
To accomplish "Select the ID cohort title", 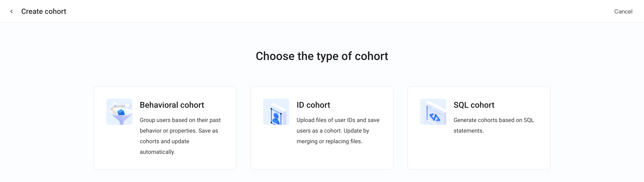I will pos(313,105).
